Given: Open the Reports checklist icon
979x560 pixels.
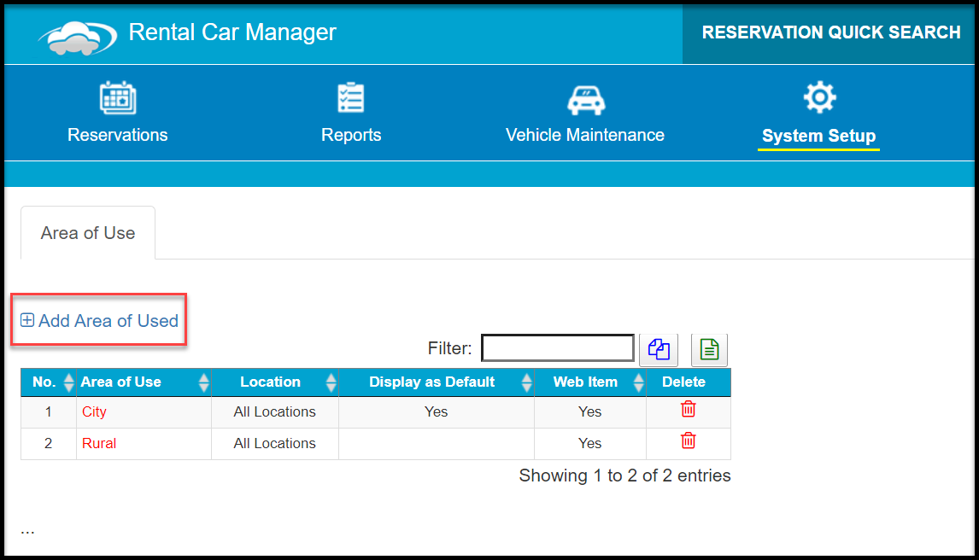Looking at the screenshot, I should click(351, 98).
